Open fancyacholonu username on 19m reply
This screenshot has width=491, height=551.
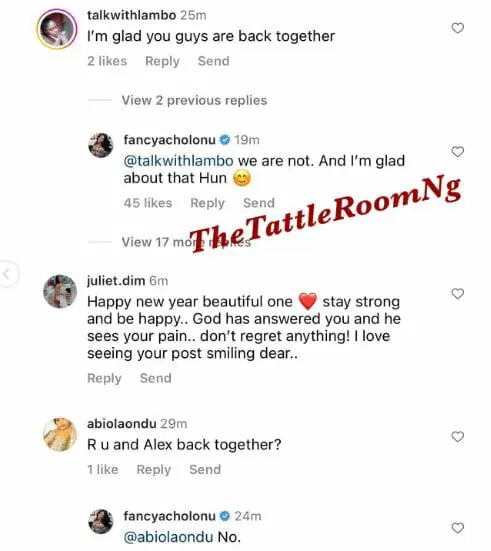[x=169, y=140]
